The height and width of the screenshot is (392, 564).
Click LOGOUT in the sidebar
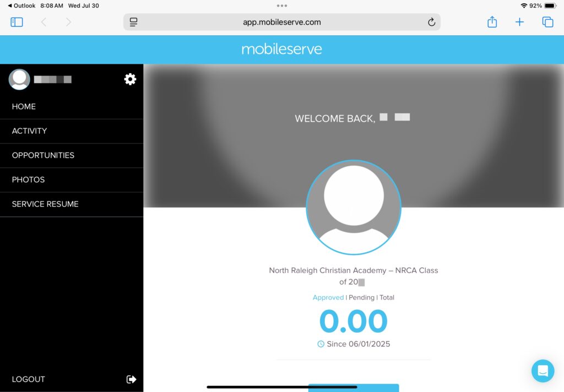tap(29, 379)
